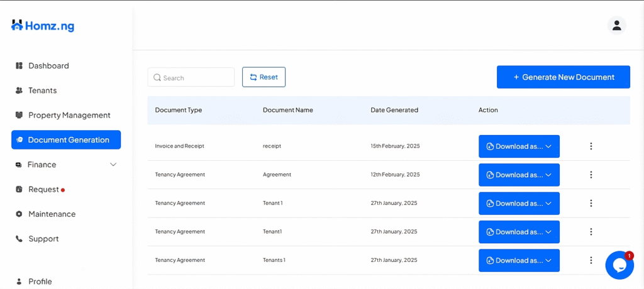The height and width of the screenshot is (289, 644).
Task: Click the Dashboard sidebar icon
Action: point(19,66)
